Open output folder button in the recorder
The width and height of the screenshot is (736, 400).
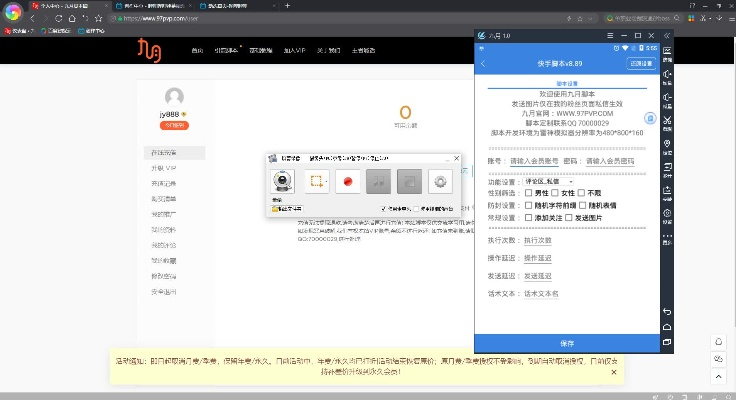pos(287,208)
